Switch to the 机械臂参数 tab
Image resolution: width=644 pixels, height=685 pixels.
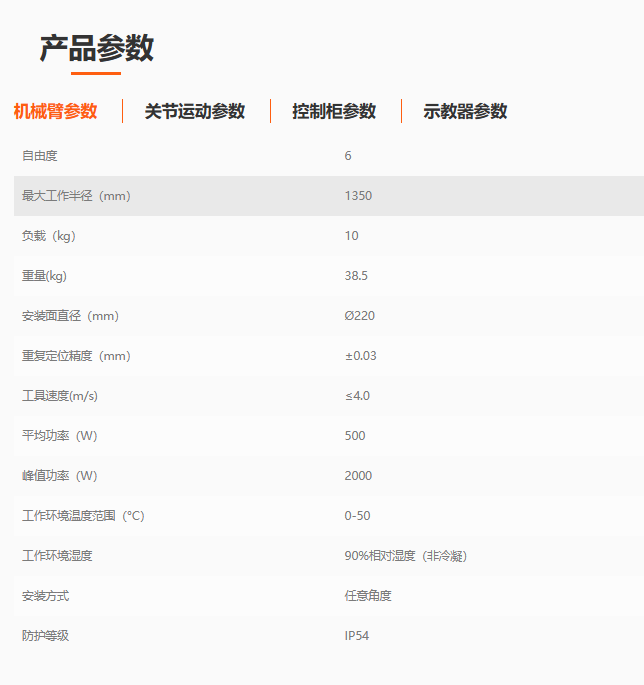(55, 111)
